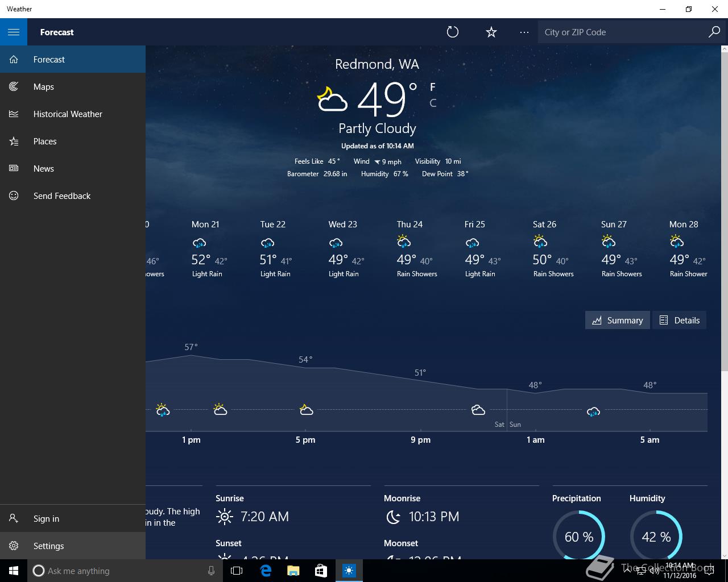This screenshot has height=582, width=728.
Task: Add Redmond to favorites with star icon
Action: coord(491,32)
